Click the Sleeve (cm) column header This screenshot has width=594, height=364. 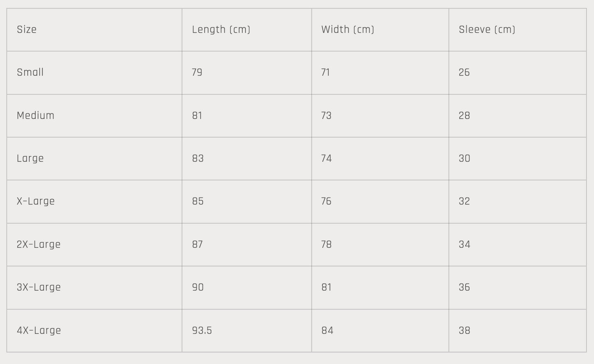tap(487, 30)
